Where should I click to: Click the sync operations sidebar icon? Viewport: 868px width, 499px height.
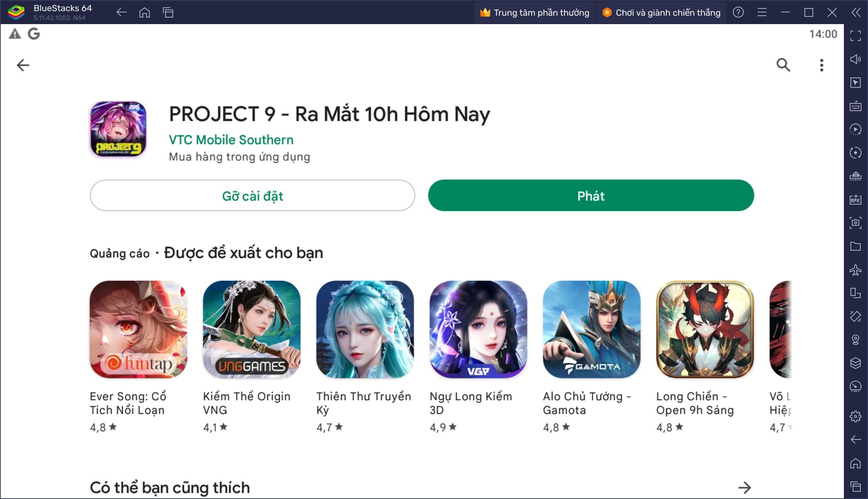855,153
